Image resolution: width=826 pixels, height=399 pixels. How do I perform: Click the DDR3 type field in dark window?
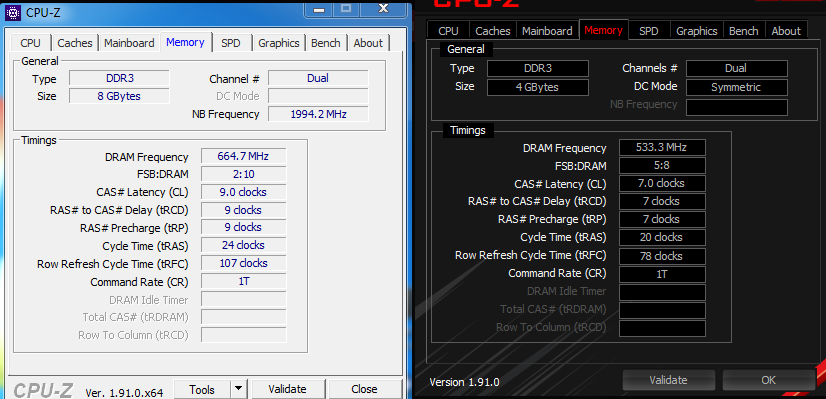point(538,68)
